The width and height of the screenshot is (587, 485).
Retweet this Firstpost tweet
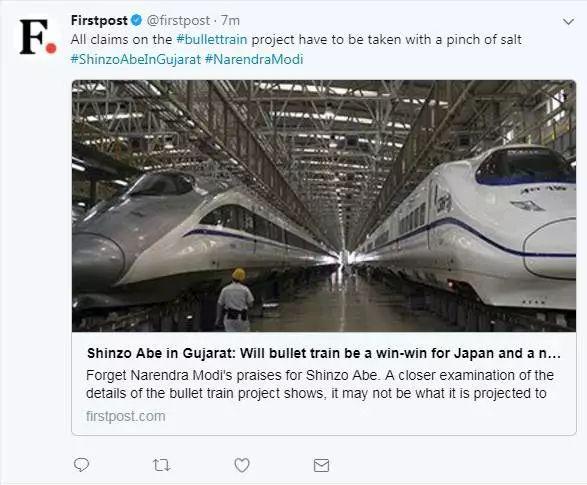162,465
